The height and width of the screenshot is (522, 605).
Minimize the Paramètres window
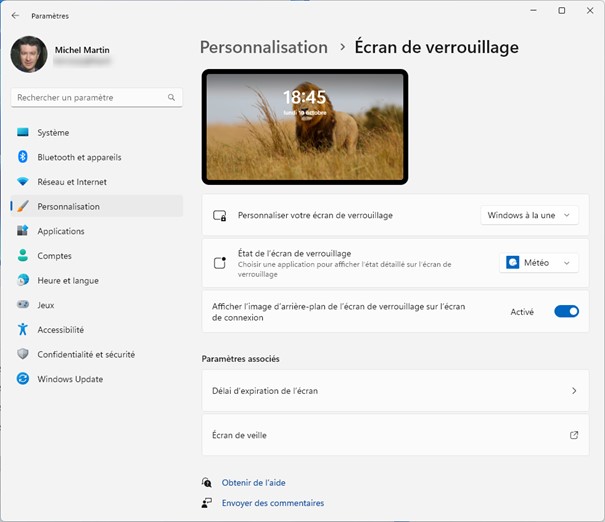(534, 11)
